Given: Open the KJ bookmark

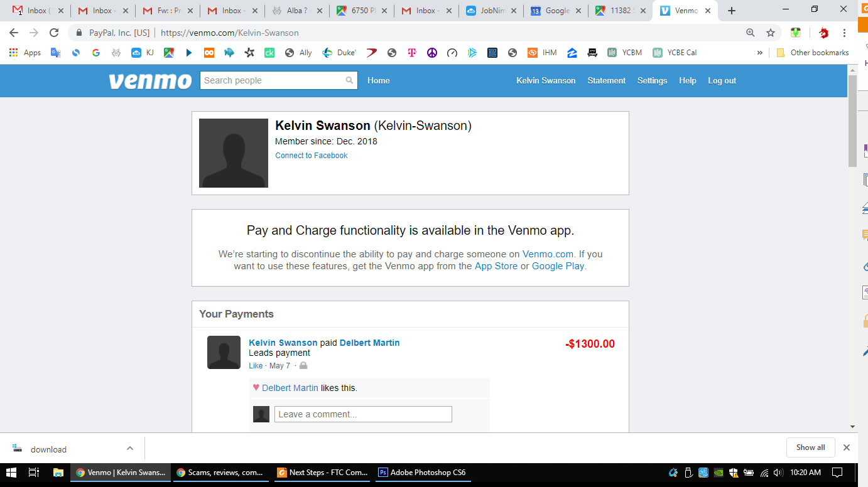Looking at the screenshot, I should [143, 53].
